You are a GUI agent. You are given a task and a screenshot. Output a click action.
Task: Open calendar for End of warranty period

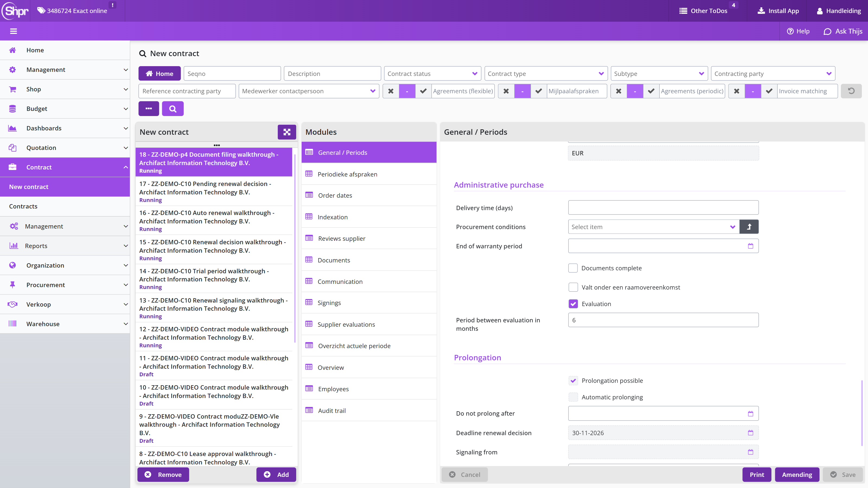[750, 246]
